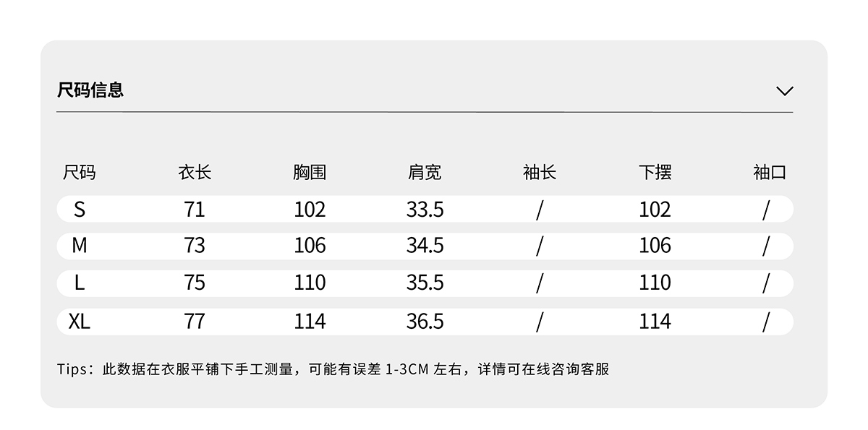868x430 pixels.
Task: Select the XL size row label
Action: point(80,322)
